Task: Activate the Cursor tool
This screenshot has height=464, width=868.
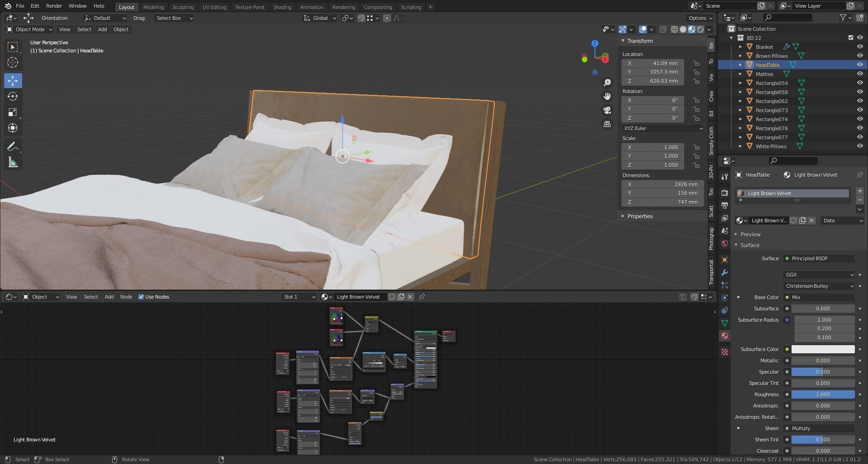Action: [x=13, y=62]
